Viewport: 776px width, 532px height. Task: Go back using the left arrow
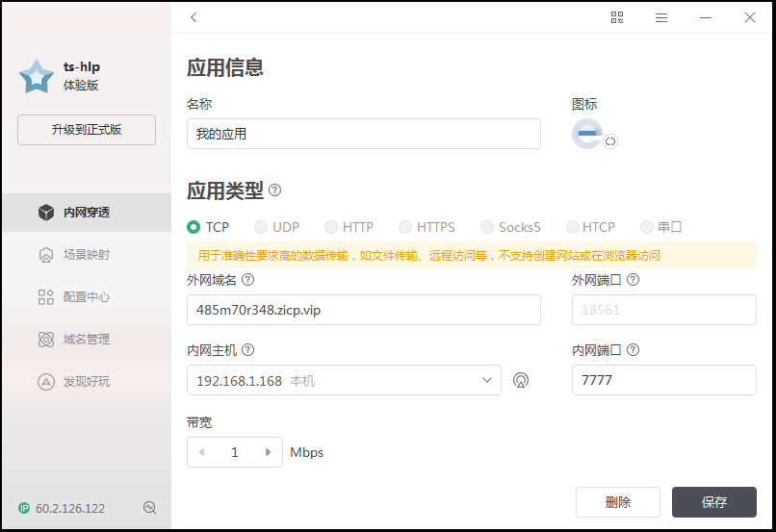coord(194,17)
